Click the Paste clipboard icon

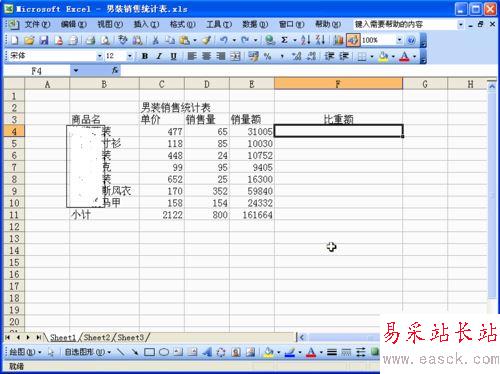(184, 40)
